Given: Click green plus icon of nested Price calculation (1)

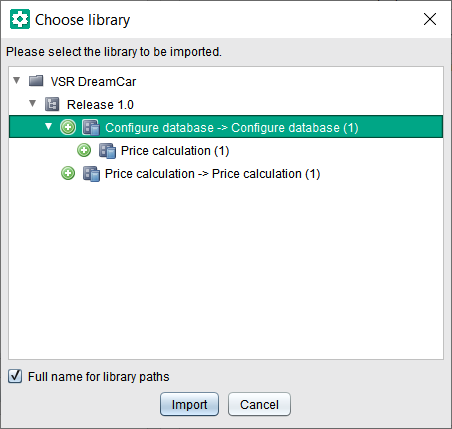Looking at the screenshot, I should [84, 150].
